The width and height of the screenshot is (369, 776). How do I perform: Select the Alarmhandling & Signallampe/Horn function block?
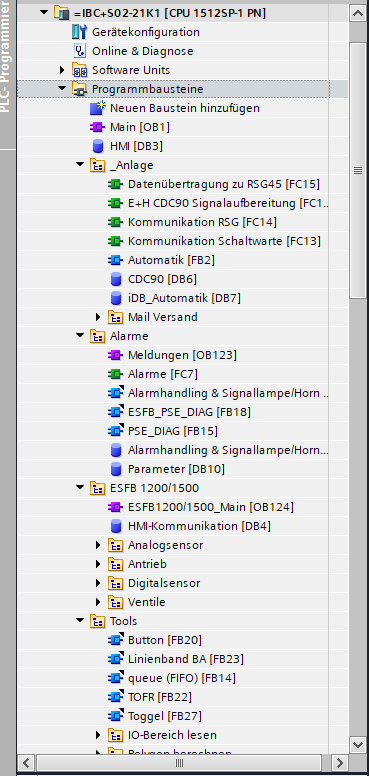coord(228,393)
